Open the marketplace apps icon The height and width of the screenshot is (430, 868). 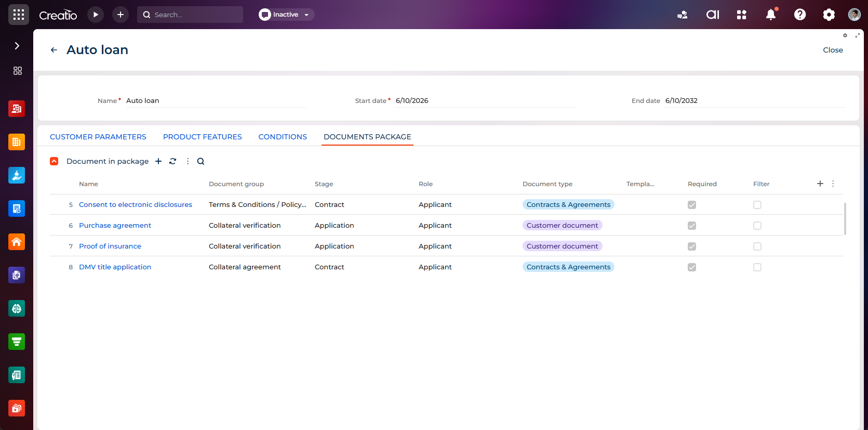pyautogui.click(x=742, y=15)
